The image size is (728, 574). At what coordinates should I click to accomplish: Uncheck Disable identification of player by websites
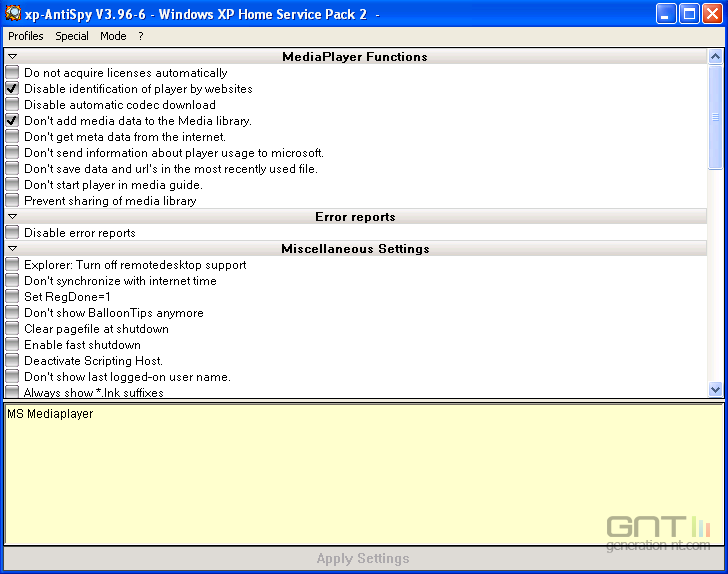12,88
